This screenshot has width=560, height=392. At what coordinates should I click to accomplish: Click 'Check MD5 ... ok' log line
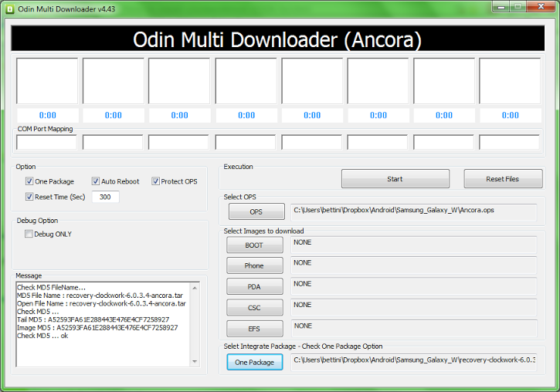click(42, 336)
